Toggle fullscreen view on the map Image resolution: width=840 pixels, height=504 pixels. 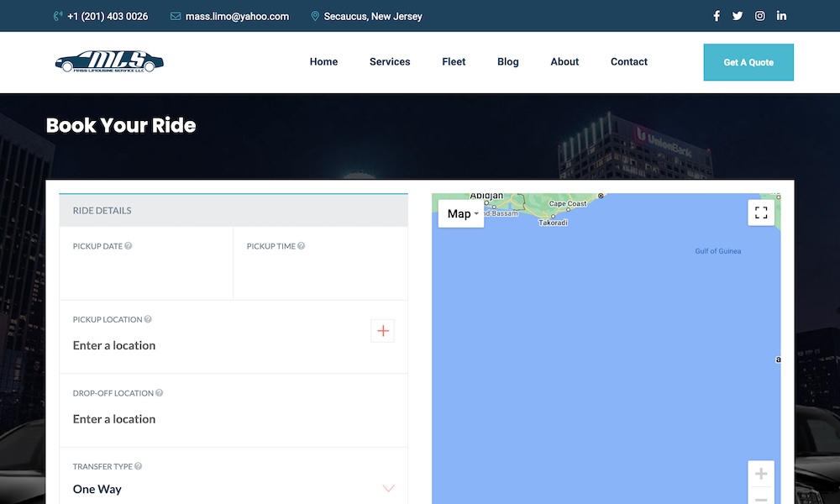tap(761, 213)
